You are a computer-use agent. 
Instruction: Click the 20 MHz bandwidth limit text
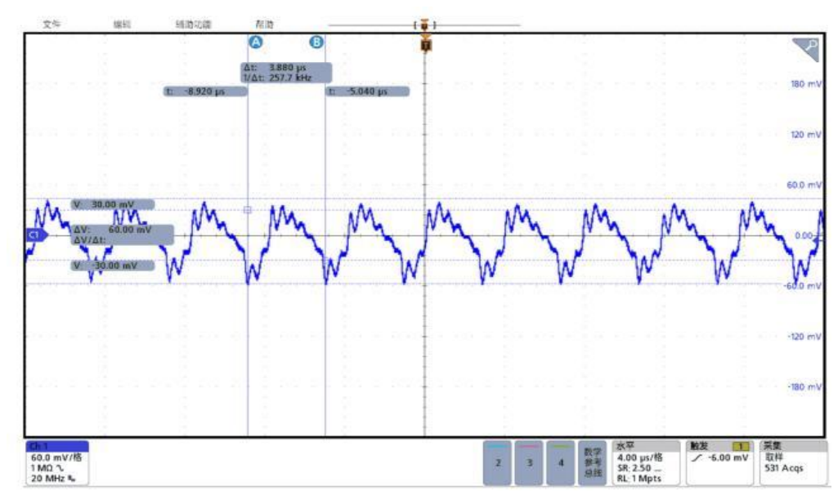[49, 479]
